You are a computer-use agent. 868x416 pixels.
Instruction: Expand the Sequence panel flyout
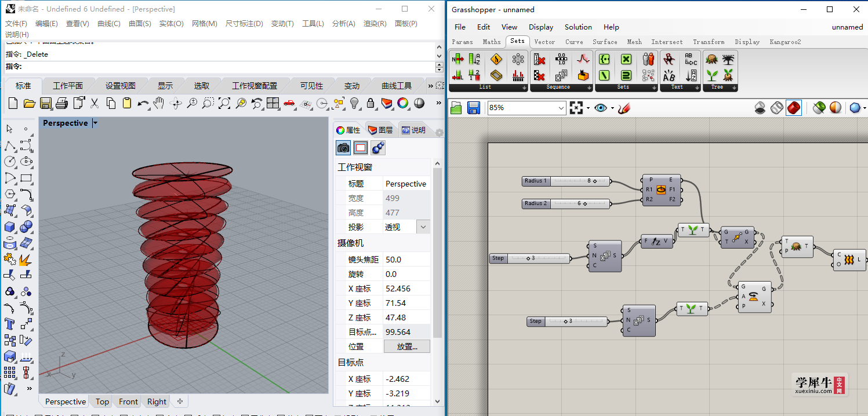click(x=589, y=87)
